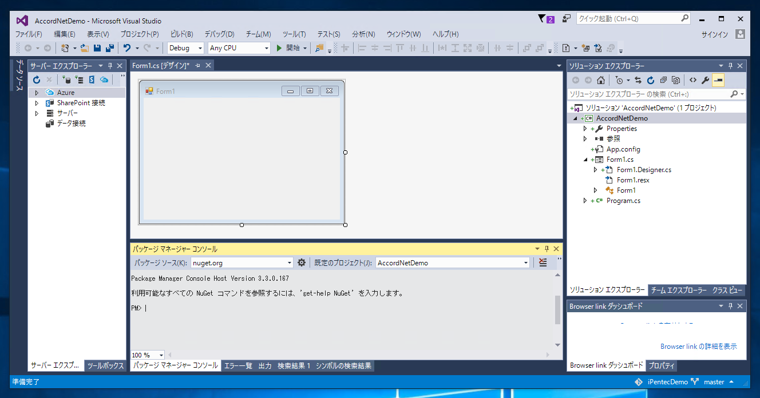This screenshot has width=760, height=398.
Task: Pin the Server Explorer panel
Action: click(110, 65)
